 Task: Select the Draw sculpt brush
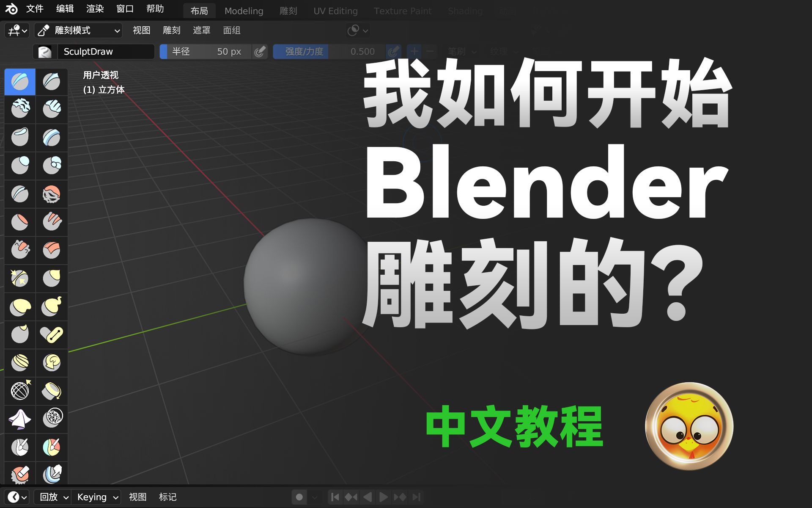pos(20,81)
